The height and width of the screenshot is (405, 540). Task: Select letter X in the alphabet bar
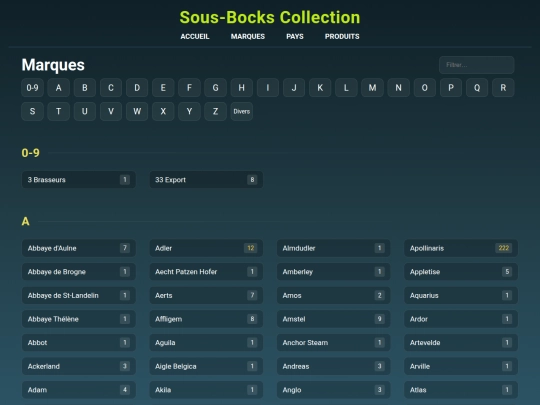163,111
